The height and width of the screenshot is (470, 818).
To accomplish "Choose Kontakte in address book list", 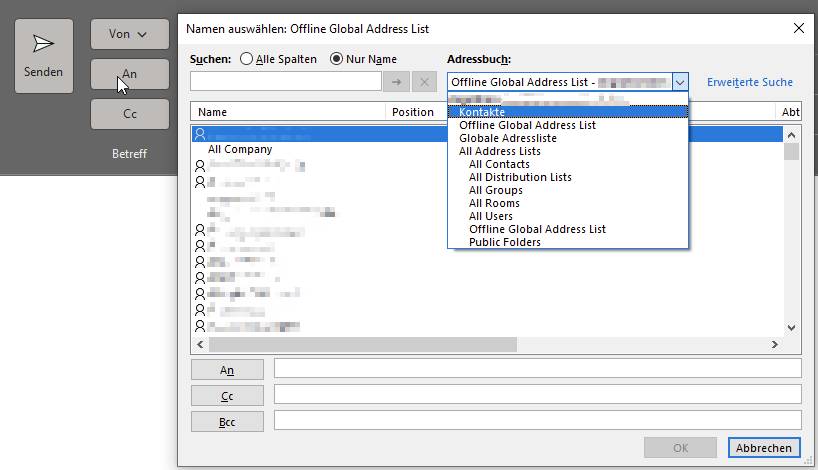I will (482, 112).
